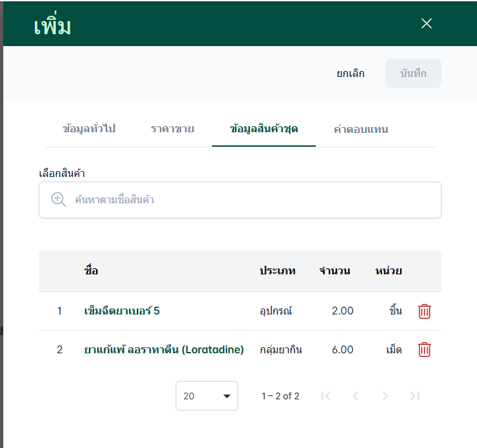Open the เข็มฉีดยาเบอร์ 5 product link
This screenshot has width=477, height=448.
coord(122,311)
